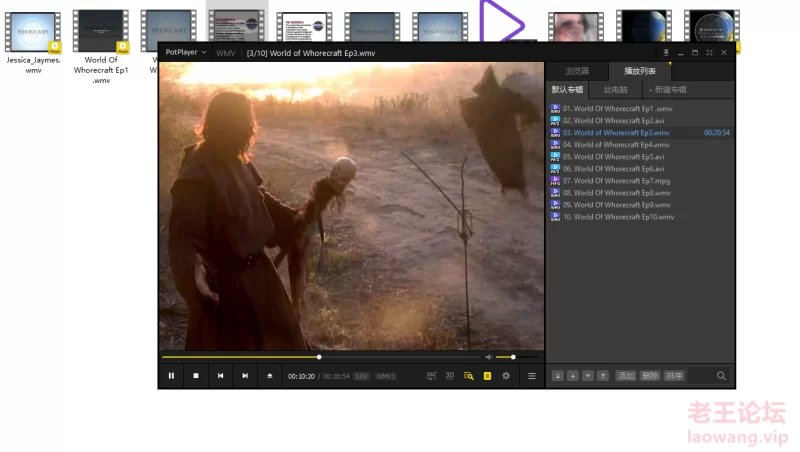Select playlist item 01 Ep1 .wmv

[x=640, y=109]
